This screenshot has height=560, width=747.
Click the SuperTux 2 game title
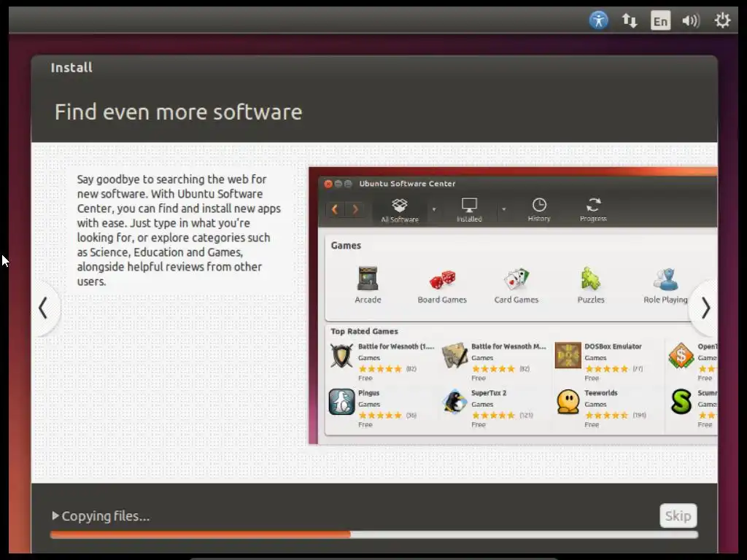489,393
